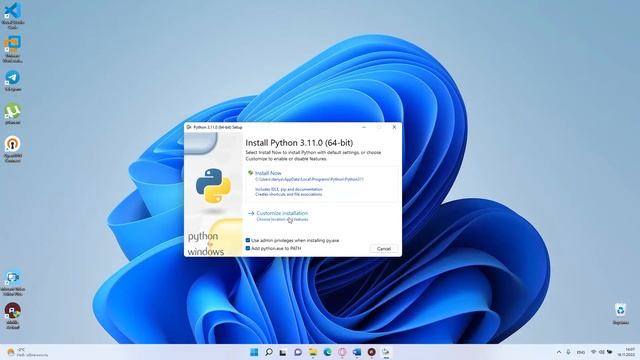Open the weather widget on taskbar
640x360 pixels.
(x=27, y=352)
